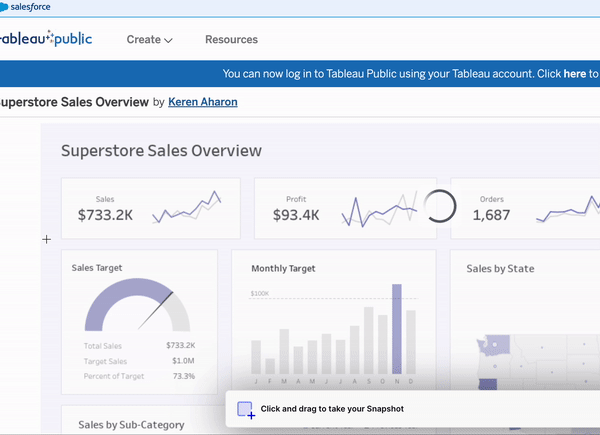Click the Total Sales row label
The height and width of the screenshot is (435, 600).
tap(103, 346)
